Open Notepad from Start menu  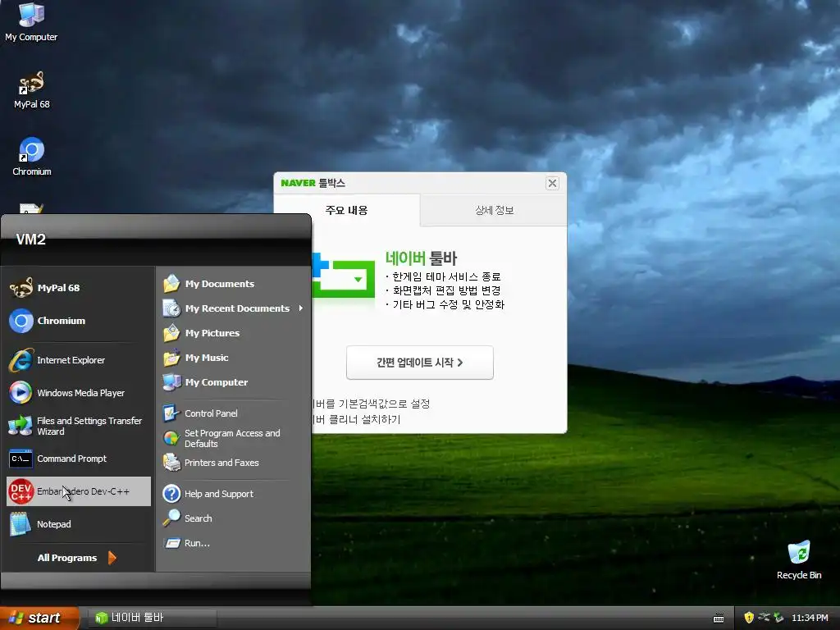pyautogui.click(x=79, y=524)
